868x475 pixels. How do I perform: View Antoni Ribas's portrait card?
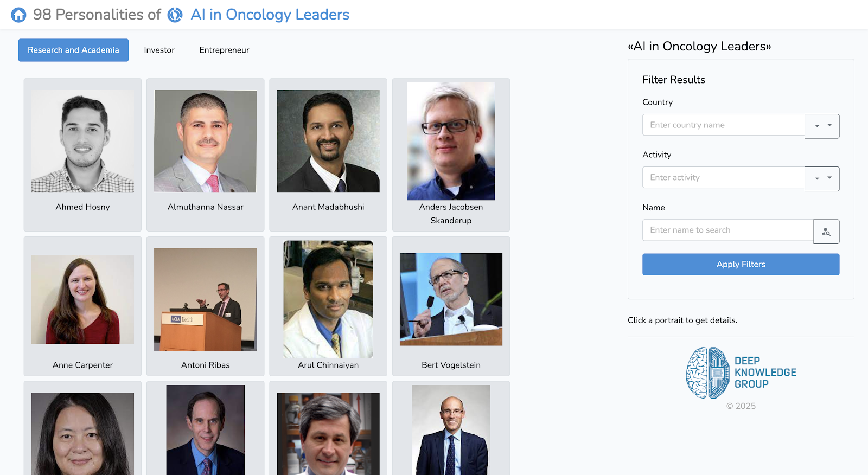205,299
